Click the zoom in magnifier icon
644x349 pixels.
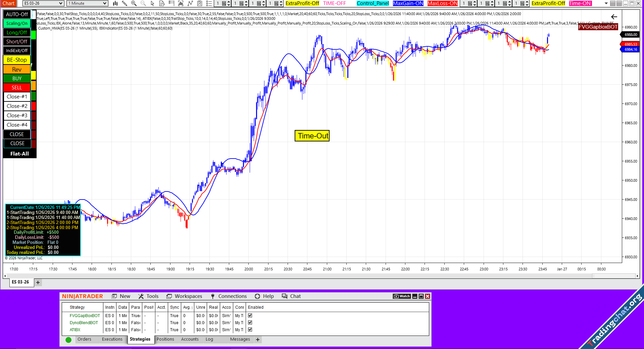pyautogui.click(x=134, y=3)
